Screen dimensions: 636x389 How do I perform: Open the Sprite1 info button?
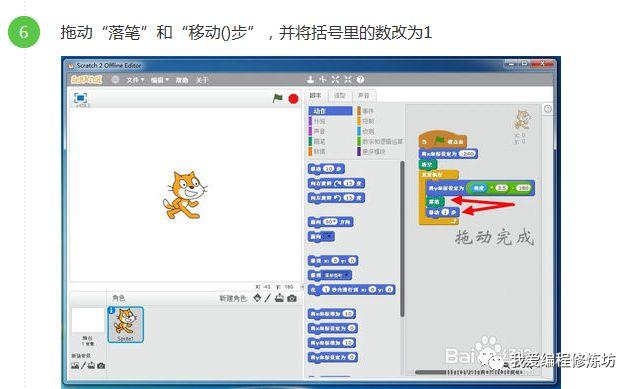[112, 310]
